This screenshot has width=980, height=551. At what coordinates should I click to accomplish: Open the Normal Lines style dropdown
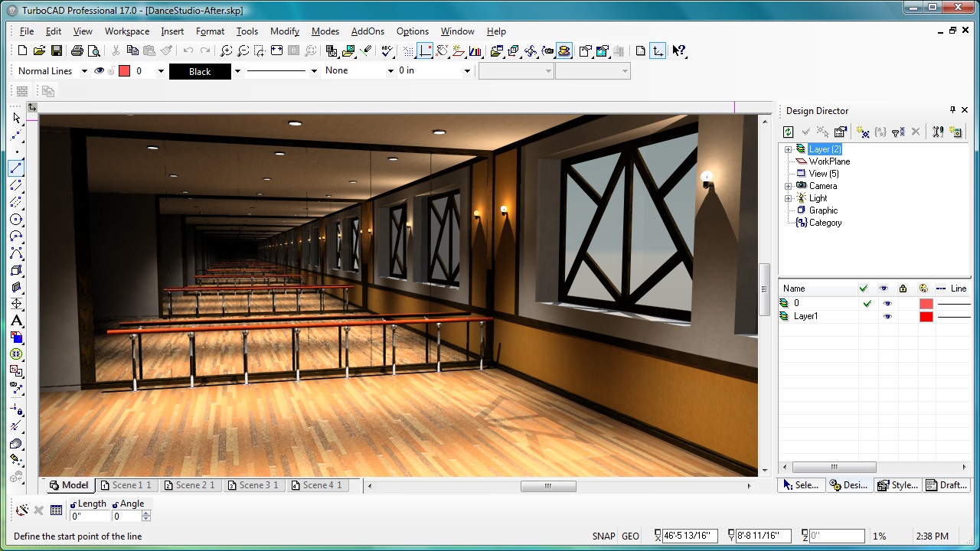point(84,71)
